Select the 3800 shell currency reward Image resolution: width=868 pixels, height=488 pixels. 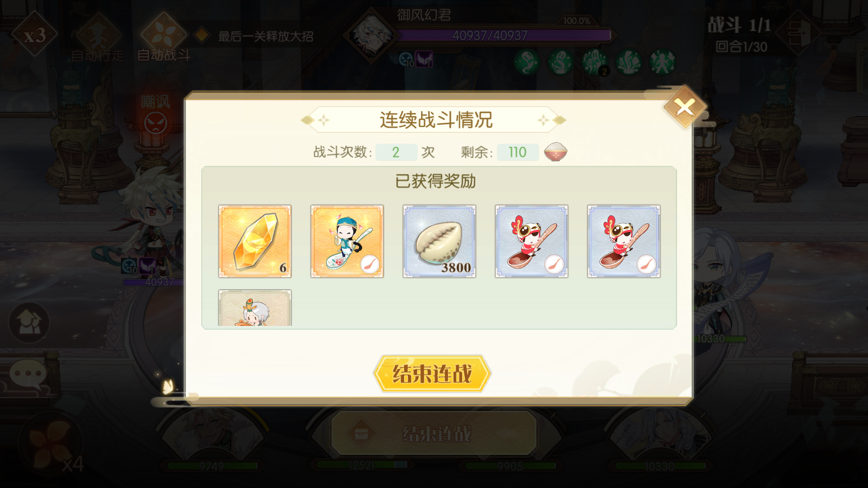point(439,241)
